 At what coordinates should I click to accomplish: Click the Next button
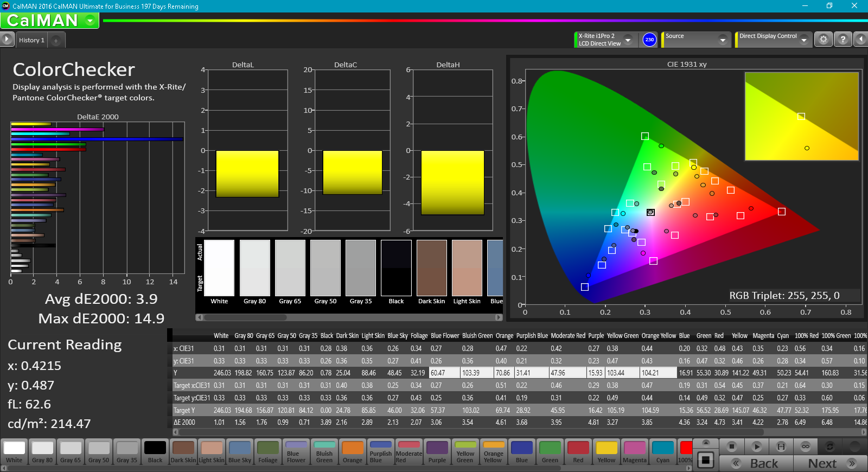(830, 463)
